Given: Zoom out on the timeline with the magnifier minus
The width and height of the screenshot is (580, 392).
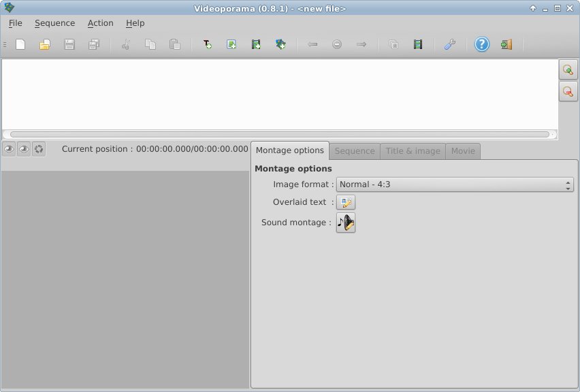Looking at the screenshot, I should [x=568, y=91].
